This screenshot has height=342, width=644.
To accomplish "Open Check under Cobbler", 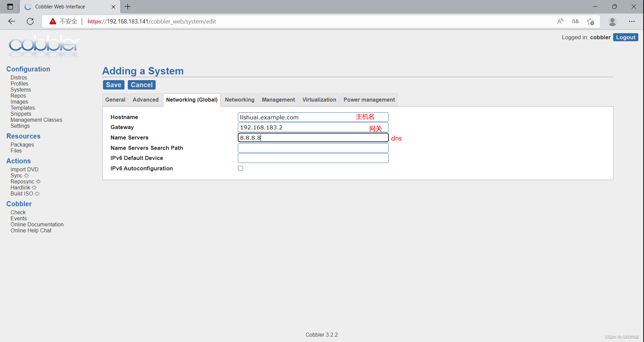I will pos(18,213).
